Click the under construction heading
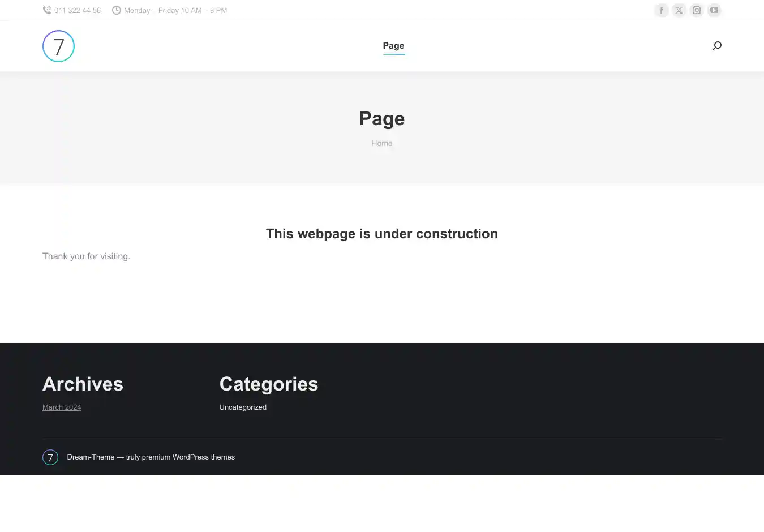This screenshot has width=764, height=532. [x=382, y=234]
